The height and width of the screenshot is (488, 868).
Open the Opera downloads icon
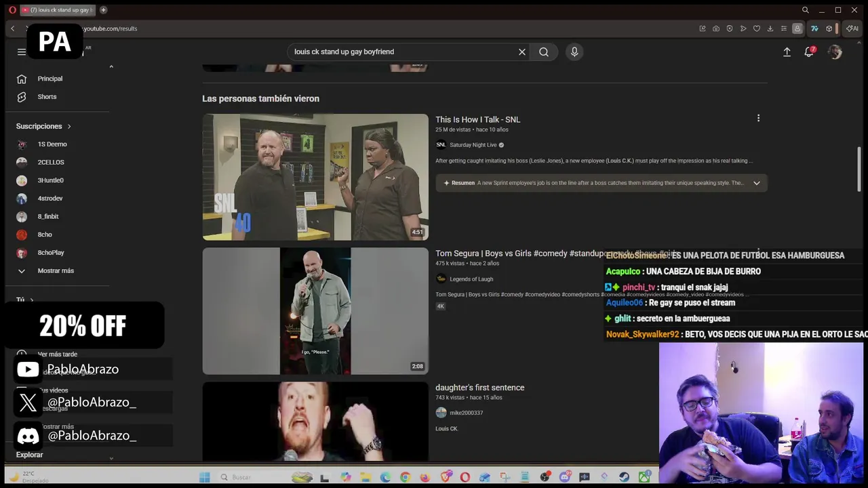click(x=770, y=28)
